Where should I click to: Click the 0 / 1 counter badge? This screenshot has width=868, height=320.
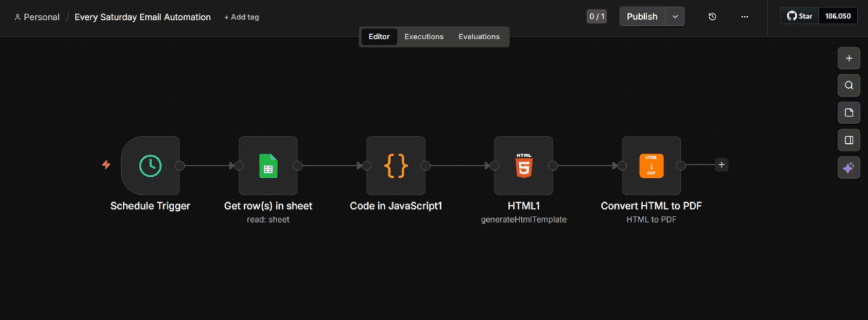click(x=596, y=17)
